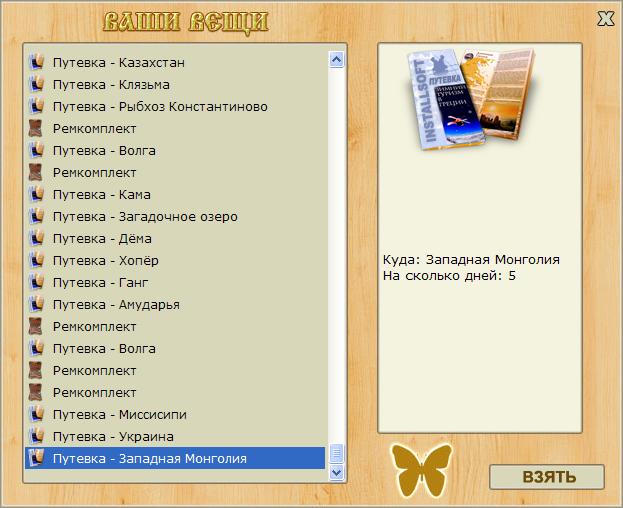623x508 pixels.
Task: Select Путевка - Загадочное озеро in the list
Action: (175, 216)
